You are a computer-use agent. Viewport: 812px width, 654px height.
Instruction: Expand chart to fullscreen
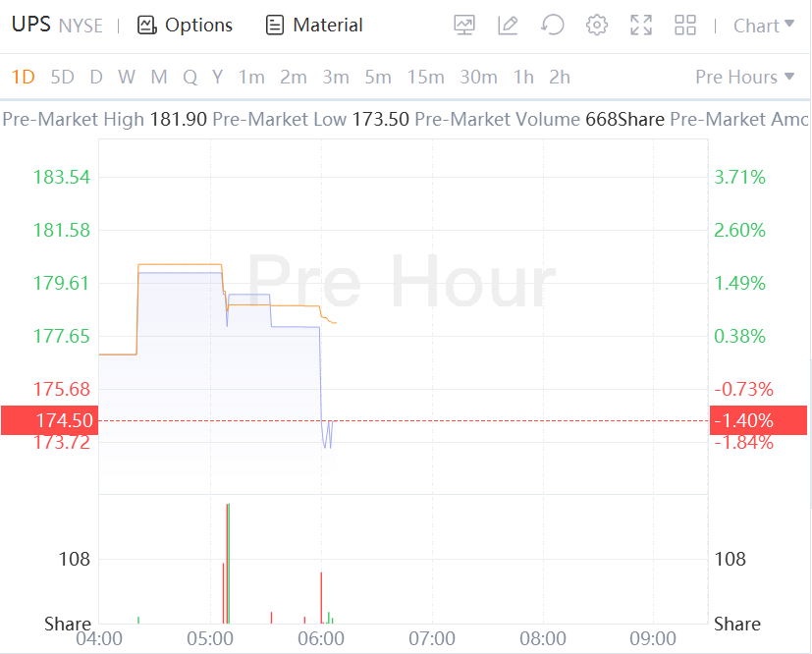[x=641, y=26]
